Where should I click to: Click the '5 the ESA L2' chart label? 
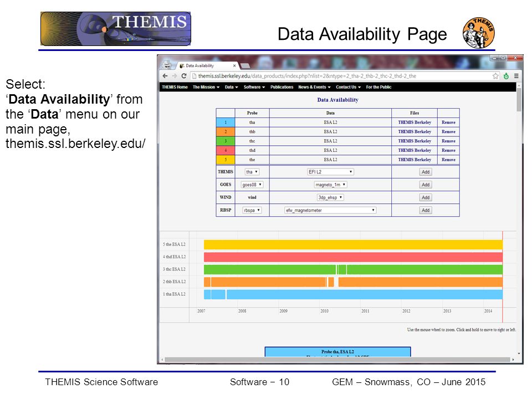click(174, 244)
